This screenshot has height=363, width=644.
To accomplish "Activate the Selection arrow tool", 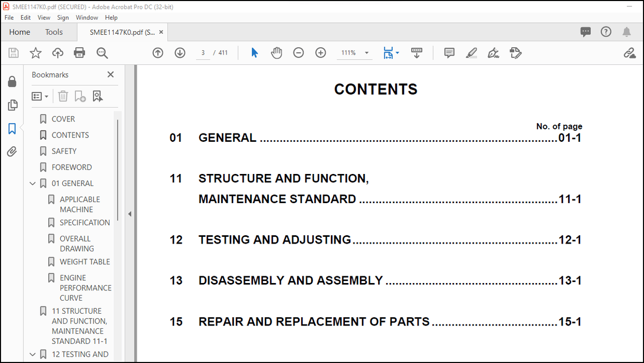I will [x=254, y=52].
